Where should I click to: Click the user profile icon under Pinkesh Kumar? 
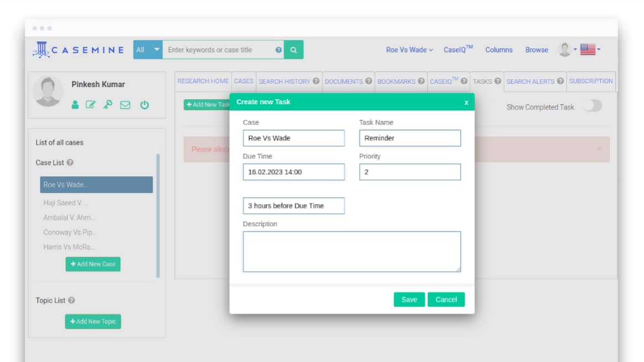coord(75,105)
